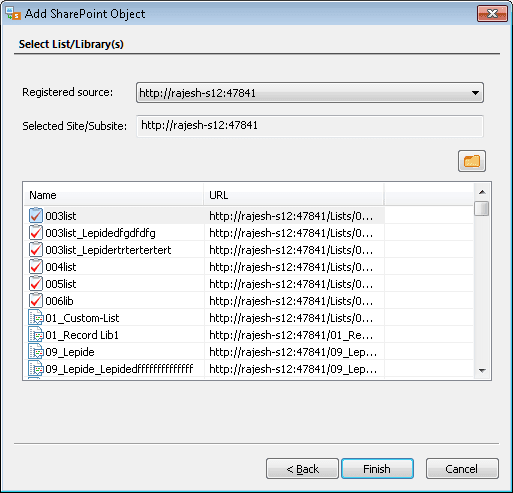The width and height of the screenshot is (513, 493).
Task: Click the URL cell of 003list
Action: 291,216
